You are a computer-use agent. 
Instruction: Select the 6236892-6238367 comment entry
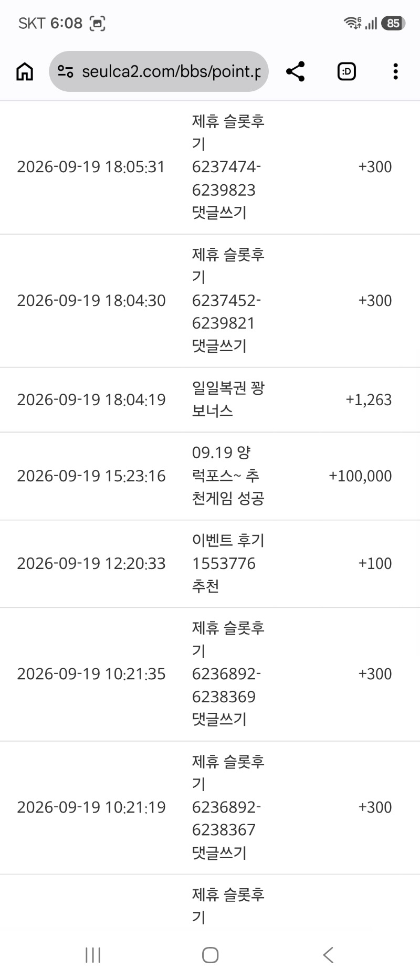click(210, 808)
